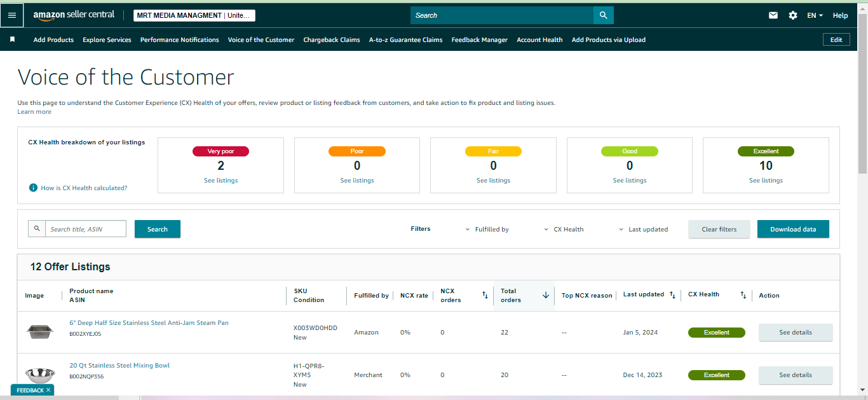Image resolution: width=868 pixels, height=400 pixels.
Task: See details for 6" Deep Steam Pan
Action: click(796, 332)
